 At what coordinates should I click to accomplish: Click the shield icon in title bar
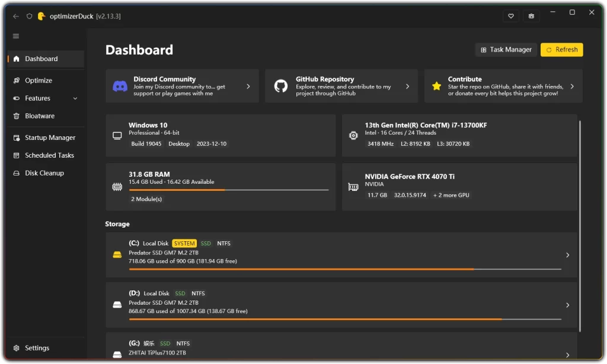coord(29,16)
